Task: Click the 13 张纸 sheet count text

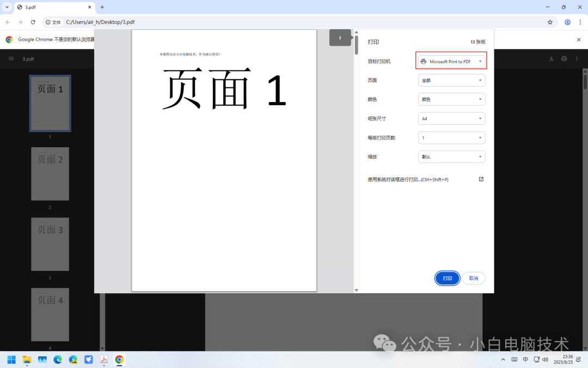Action: (478, 41)
